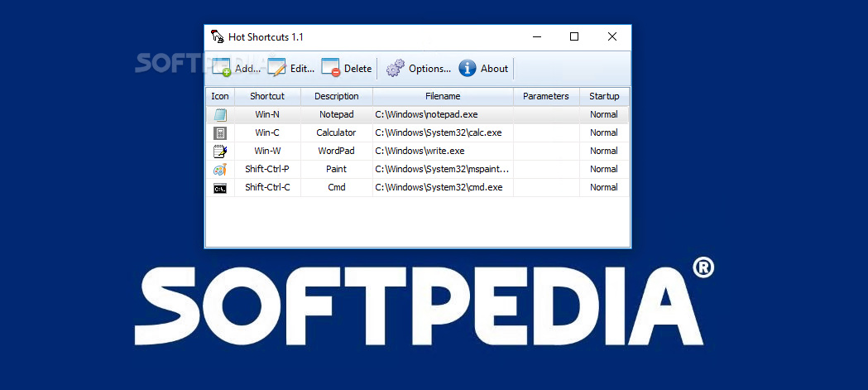868x390 pixels.
Task: Select the Paint palette icon
Action: pos(220,170)
